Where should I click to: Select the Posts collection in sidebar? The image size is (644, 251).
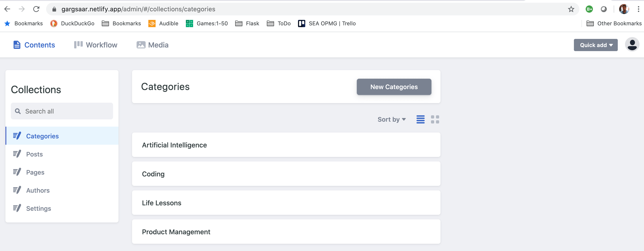click(35, 154)
